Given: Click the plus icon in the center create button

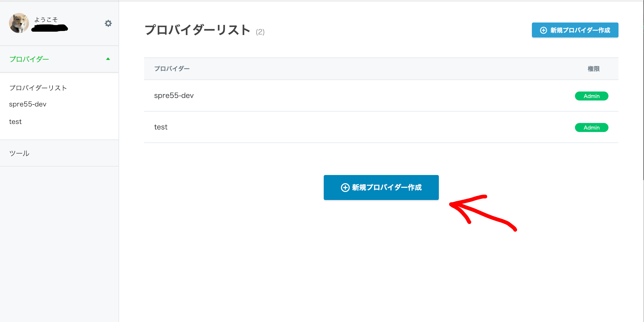Looking at the screenshot, I should coord(345,187).
